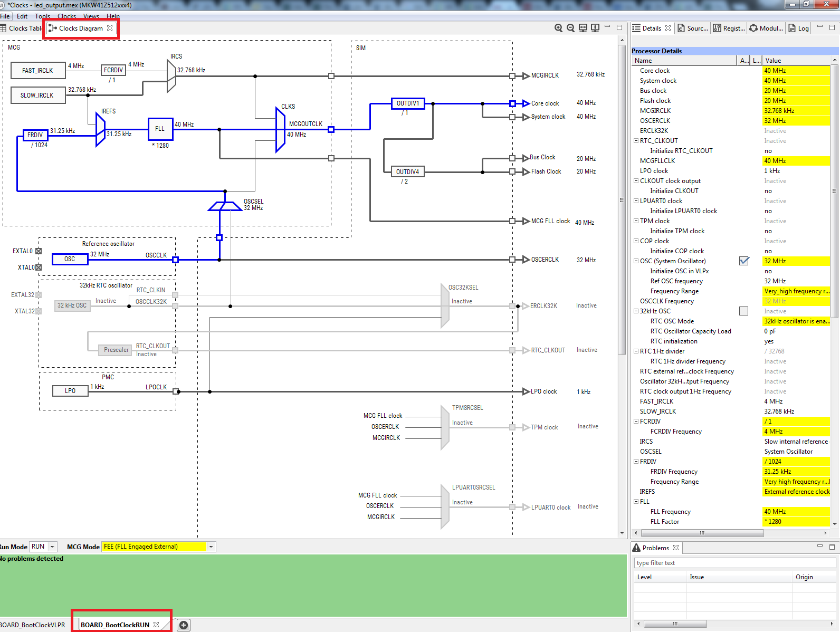Zoom out of the clocks diagram
Viewport: 840px width, 632px height.
pyautogui.click(x=570, y=28)
